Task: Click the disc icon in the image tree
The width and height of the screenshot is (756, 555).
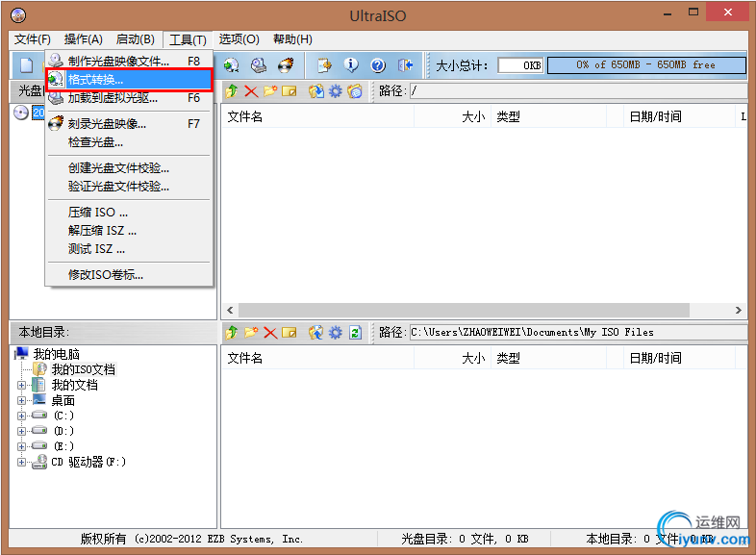Action: tap(21, 113)
